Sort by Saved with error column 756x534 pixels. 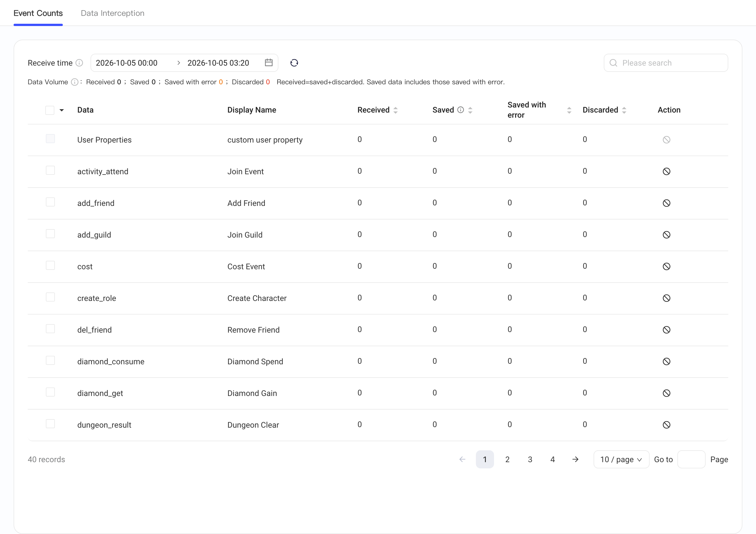[569, 110]
